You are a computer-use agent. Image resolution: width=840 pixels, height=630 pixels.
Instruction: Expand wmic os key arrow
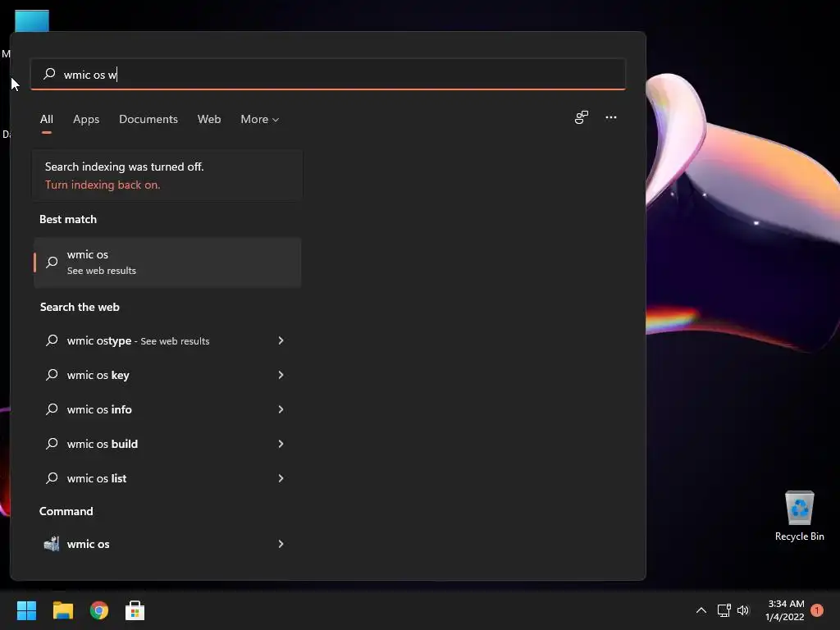281,375
